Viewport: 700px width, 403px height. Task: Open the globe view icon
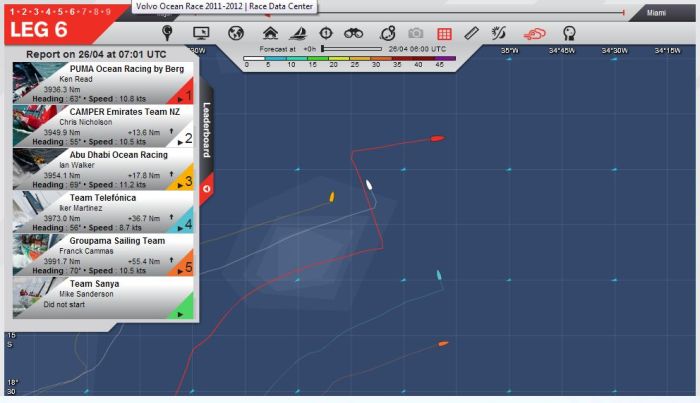(236, 33)
